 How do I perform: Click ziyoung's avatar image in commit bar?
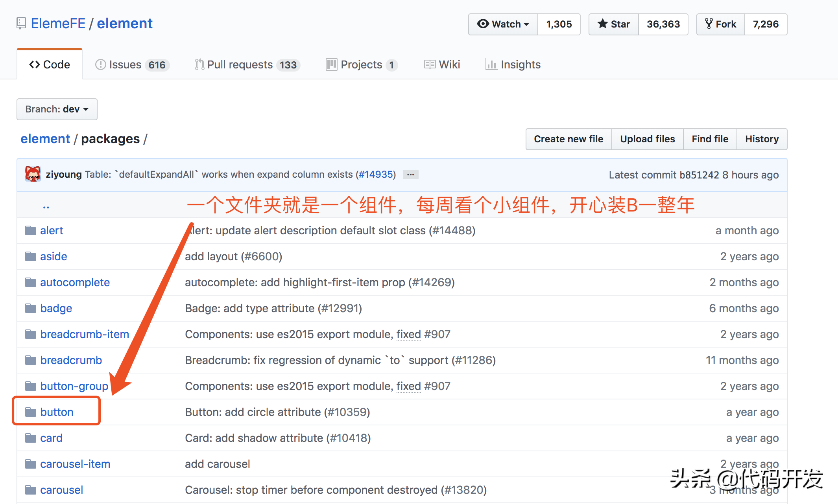click(x=33, y=174)
